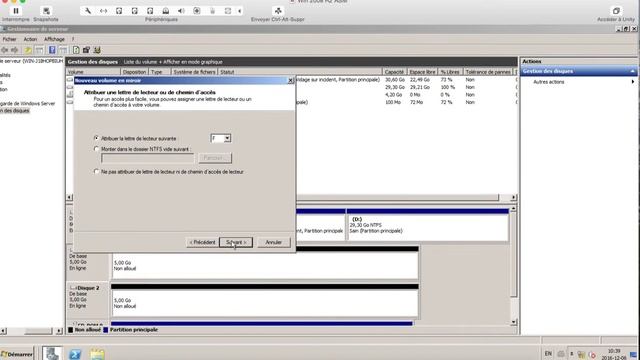Sort by the Système de fichiers column
Screen dimensions: 640x360
point(194,72)
